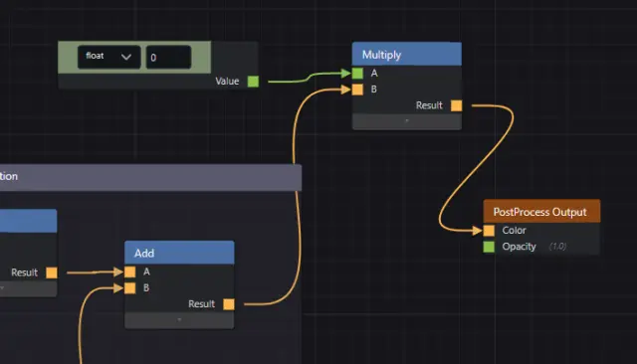Screen dimensions: 637x364
Task: Expand the Multiply node's bottom collapse arrow
Action: pyautogui.click(x=407, y=121)
